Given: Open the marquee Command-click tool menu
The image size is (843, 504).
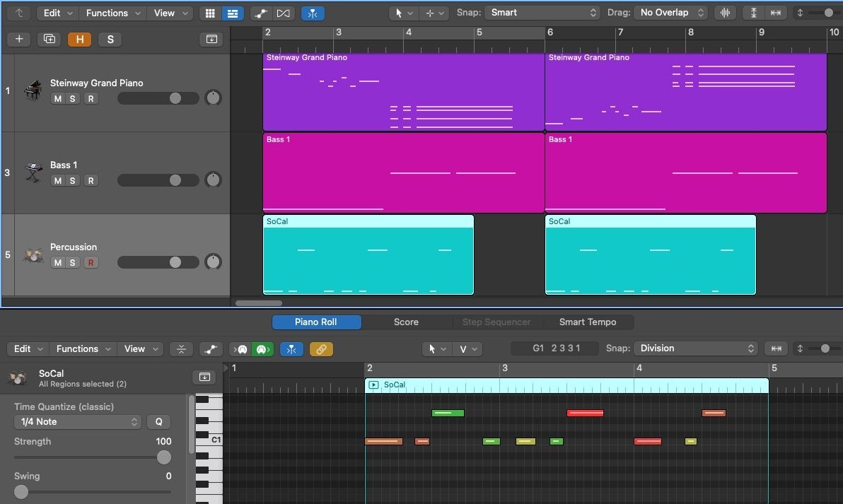Looking at the screenshot, I should [434, 13].
